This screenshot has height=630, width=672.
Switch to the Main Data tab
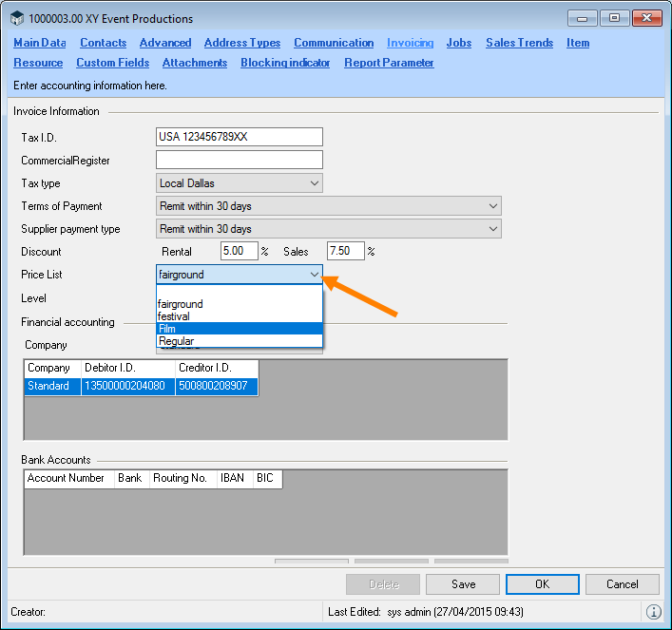[x=40, y=43]
